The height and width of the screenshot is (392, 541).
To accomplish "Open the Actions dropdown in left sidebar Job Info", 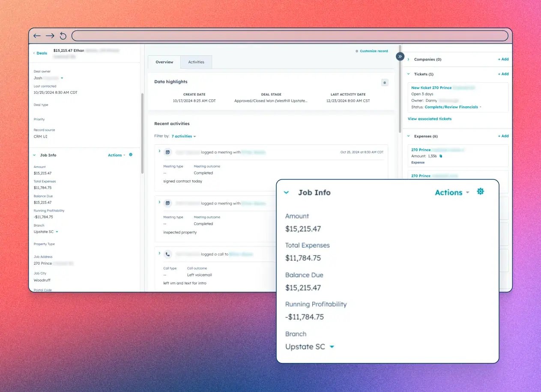I will pyautogui.click(x=117, y=155).
